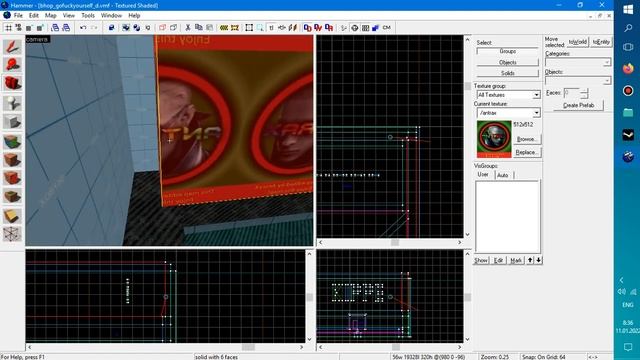
Task: Open the File menu
Action: (x=18, y=16)
